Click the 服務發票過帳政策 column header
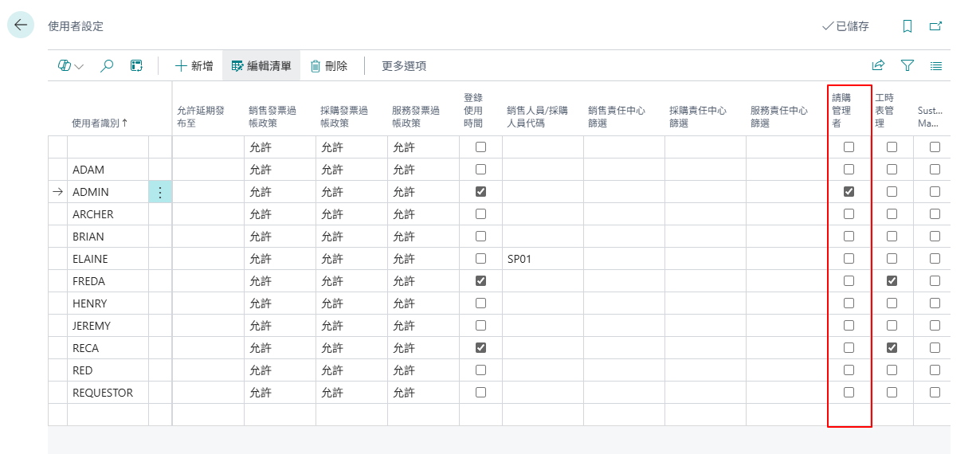The image size is (980, 454). (x=417, y=117)
